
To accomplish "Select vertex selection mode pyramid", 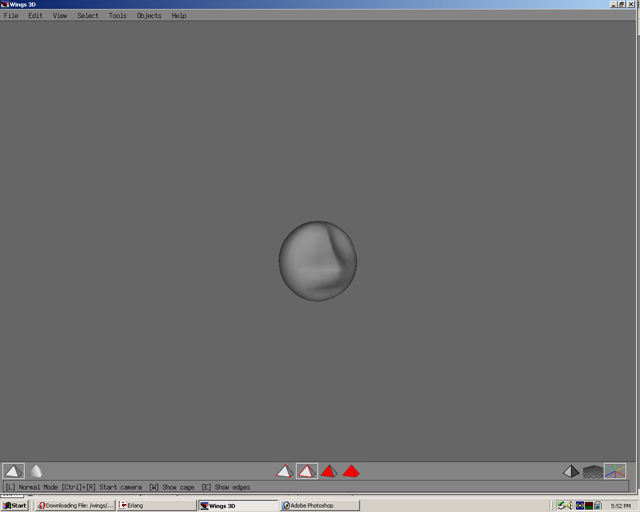I will [284, 471].
